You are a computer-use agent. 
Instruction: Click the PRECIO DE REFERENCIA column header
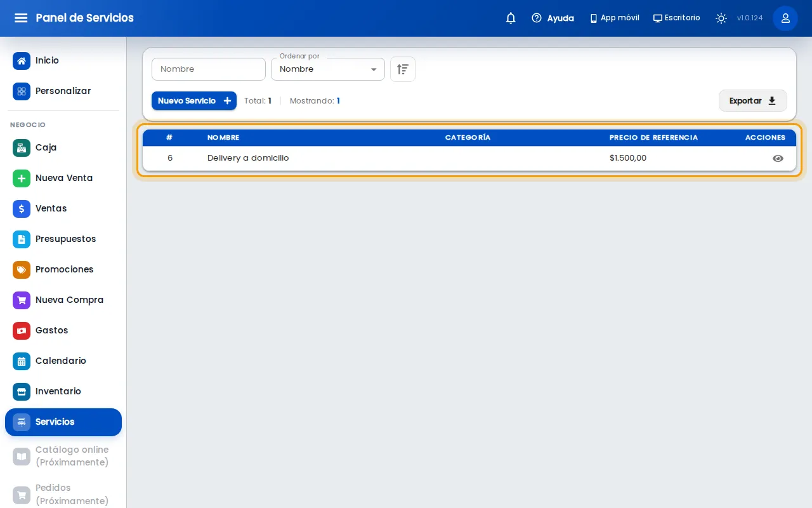pos(653,138)
